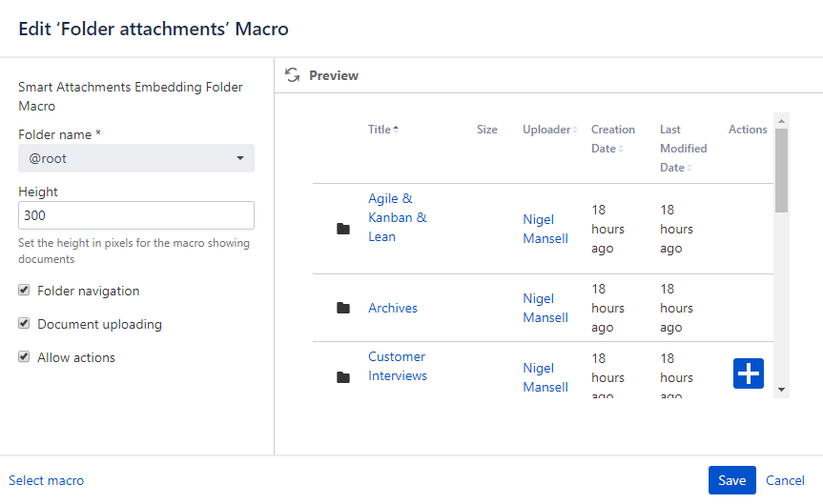Click the Customer Interviews folder icon

[x=343, y=377]
